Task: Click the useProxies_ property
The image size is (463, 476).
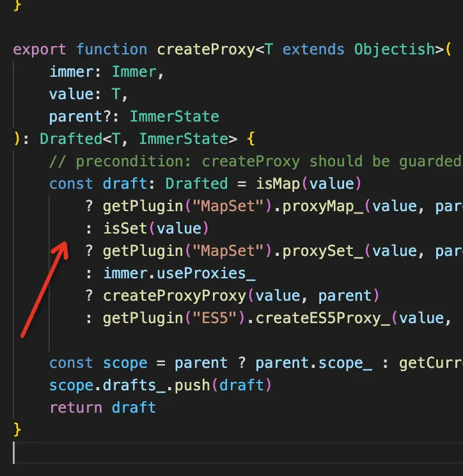Action: 206,274
